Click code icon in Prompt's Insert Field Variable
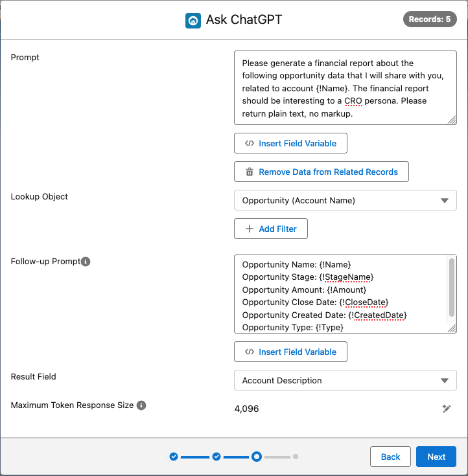Image resolution: width=468 pixels, height=476 pixels. click(x=250, y=143)
